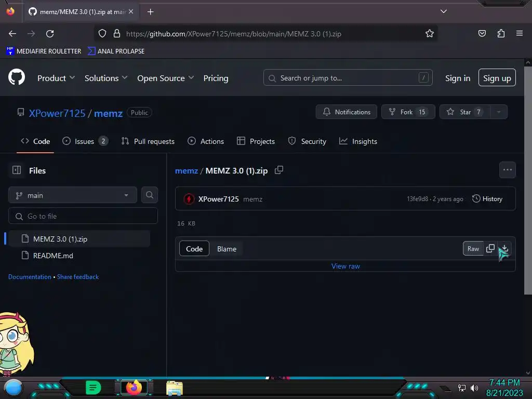Image resolution: width=532 pixels, height=399 pixels.
Task: Focus the Go to file input
Action: [x=83, y=216]
